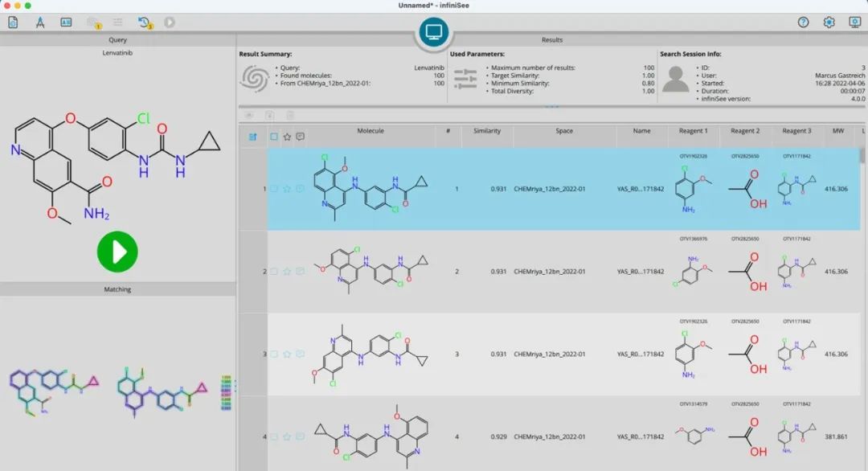This screenshot has width=868, height=471.
Task: Click similarity value 0.929 in row 4
Action: pos(498,436)
